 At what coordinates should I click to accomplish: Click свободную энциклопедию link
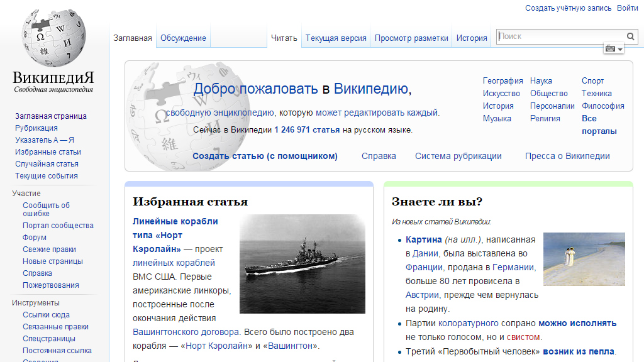(220, 112)
